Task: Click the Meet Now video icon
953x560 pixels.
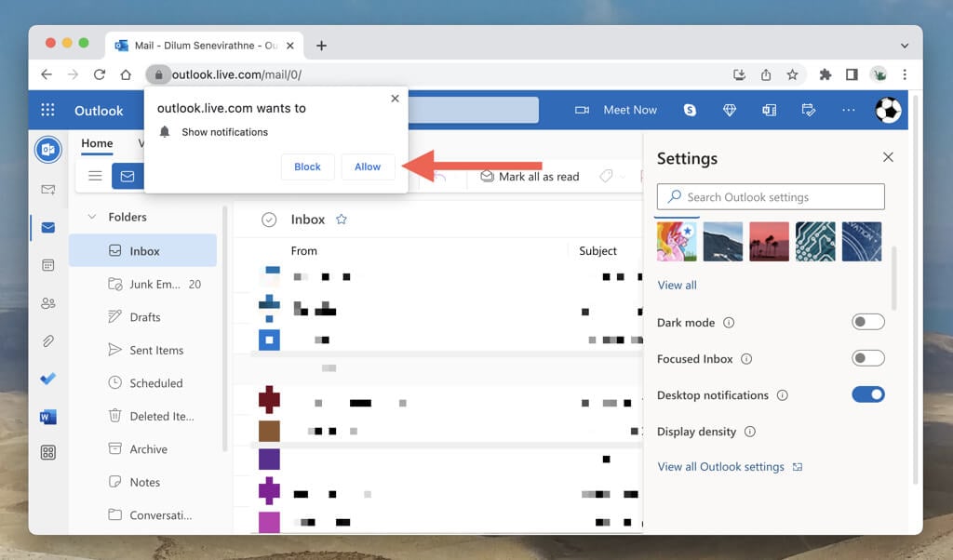Action: (x=582, y=110)
